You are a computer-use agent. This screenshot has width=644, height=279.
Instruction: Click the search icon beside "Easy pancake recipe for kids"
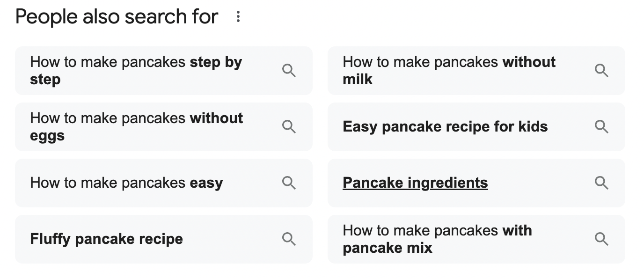pyautogui.click(x=601, y=126)
